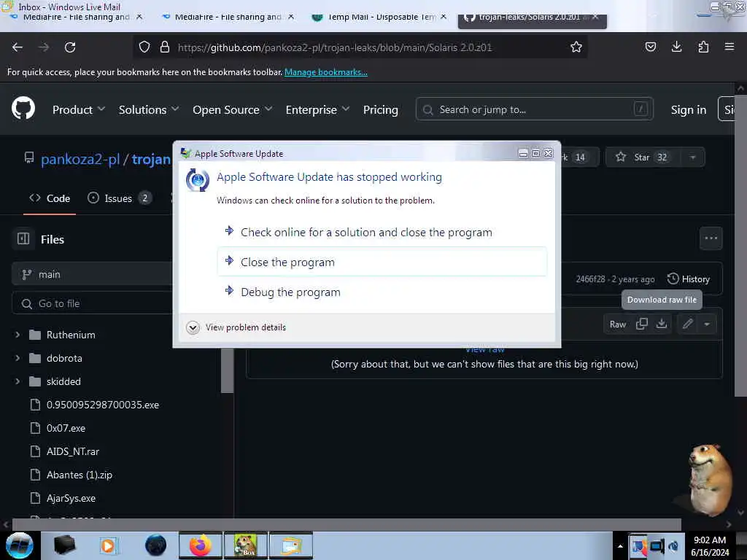Download raw file using the download icon

(x=661, y=324)
